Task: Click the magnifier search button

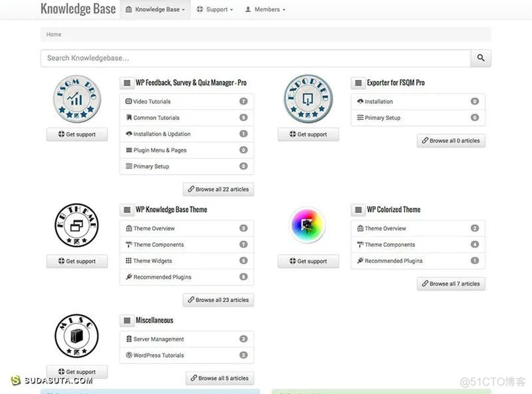Action: (481, 59)
